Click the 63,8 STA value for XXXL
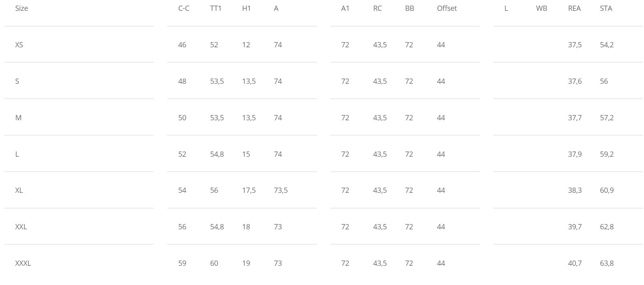Screen dimensions: 644x285 [607, 263]
